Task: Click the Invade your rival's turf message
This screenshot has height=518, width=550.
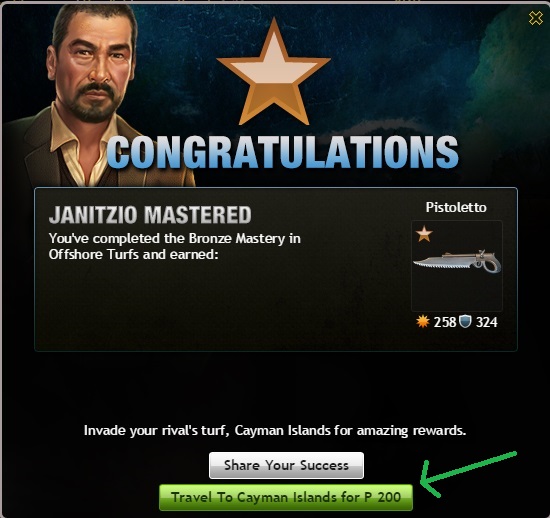Action: tap(275, 430)
